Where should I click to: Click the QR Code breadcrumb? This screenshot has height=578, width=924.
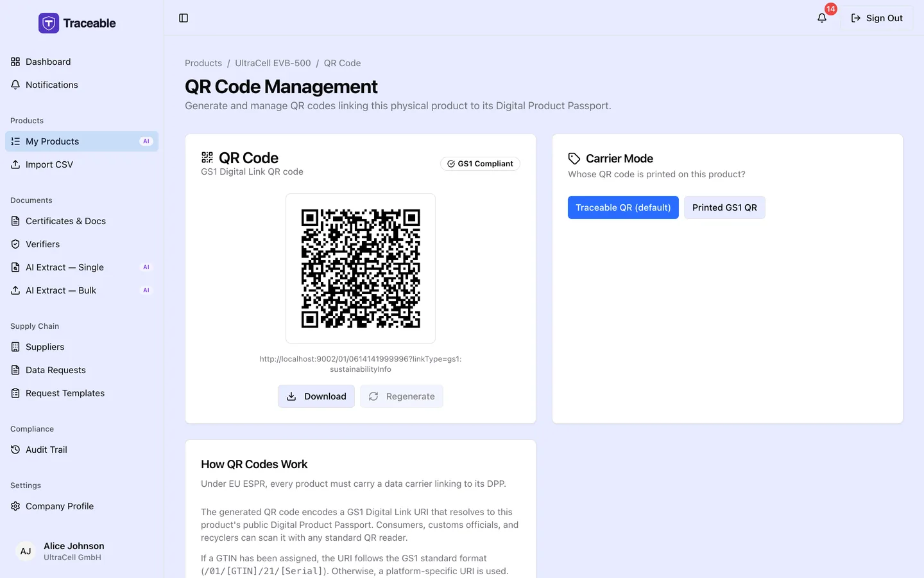coord(342,63)
